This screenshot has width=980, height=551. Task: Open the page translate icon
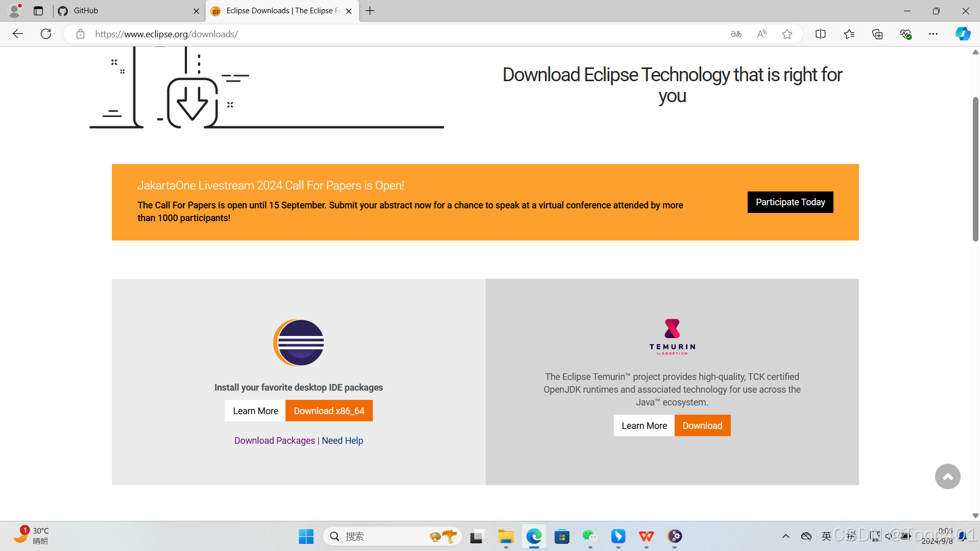tap(736, 34)
